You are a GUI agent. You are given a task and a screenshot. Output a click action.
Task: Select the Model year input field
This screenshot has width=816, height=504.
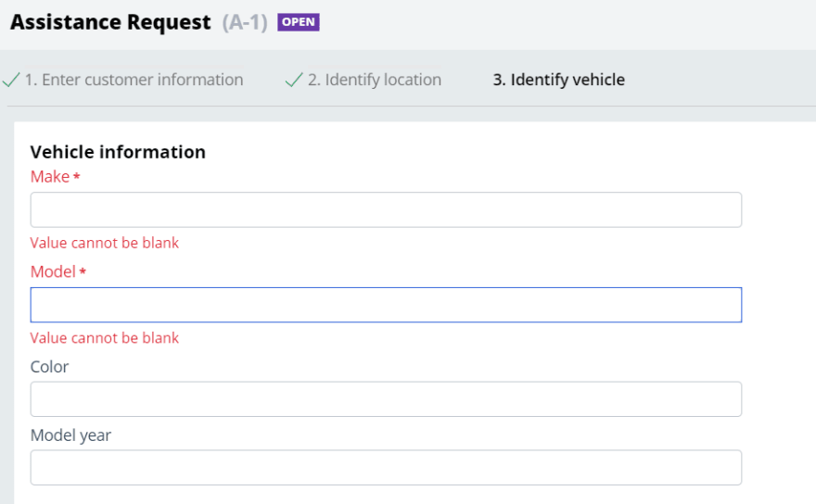coord(386,468)
